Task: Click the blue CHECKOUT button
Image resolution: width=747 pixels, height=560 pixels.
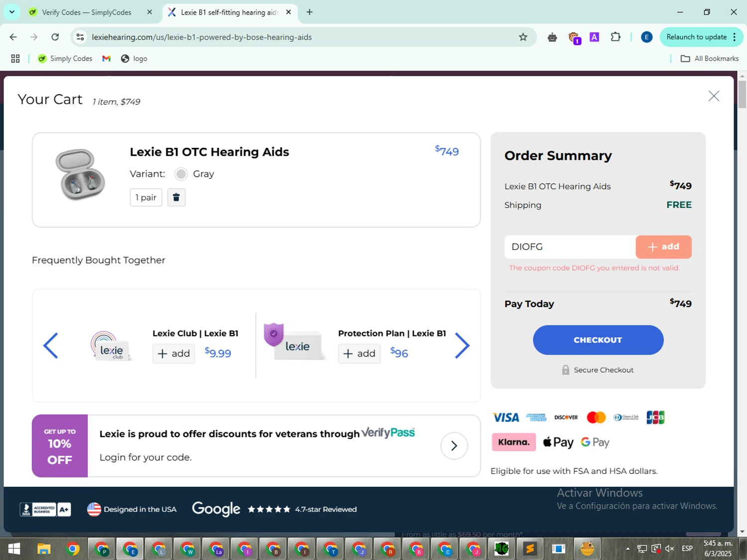Action: (x=598, y=340)
